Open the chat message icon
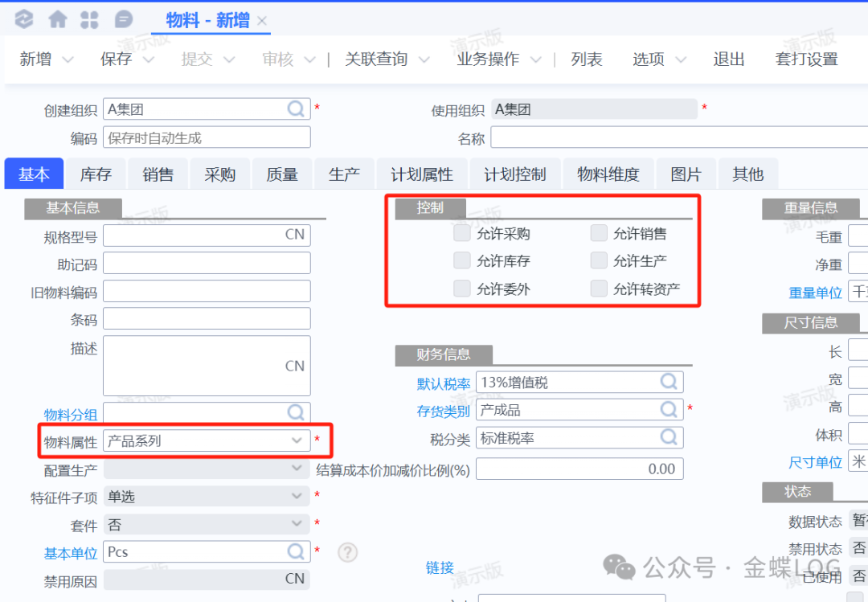This screenshot has width=868, height=602. point(123,19)
